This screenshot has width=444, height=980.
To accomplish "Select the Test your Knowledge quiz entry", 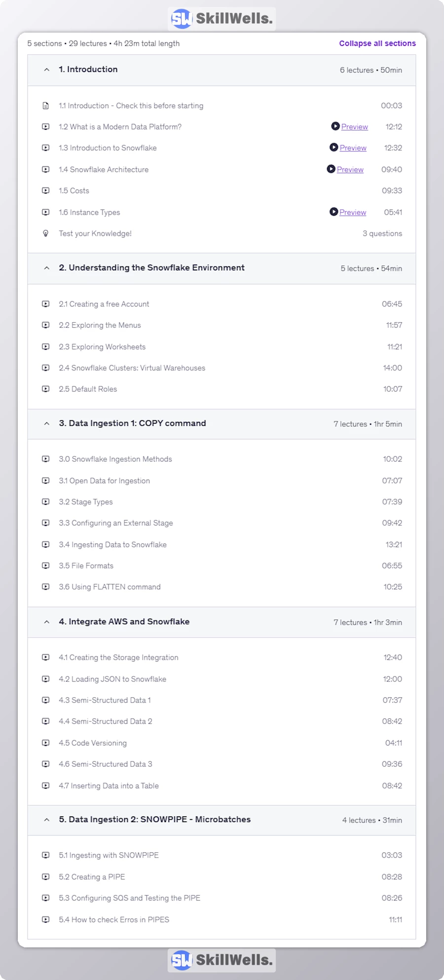I will click(95, 233).
